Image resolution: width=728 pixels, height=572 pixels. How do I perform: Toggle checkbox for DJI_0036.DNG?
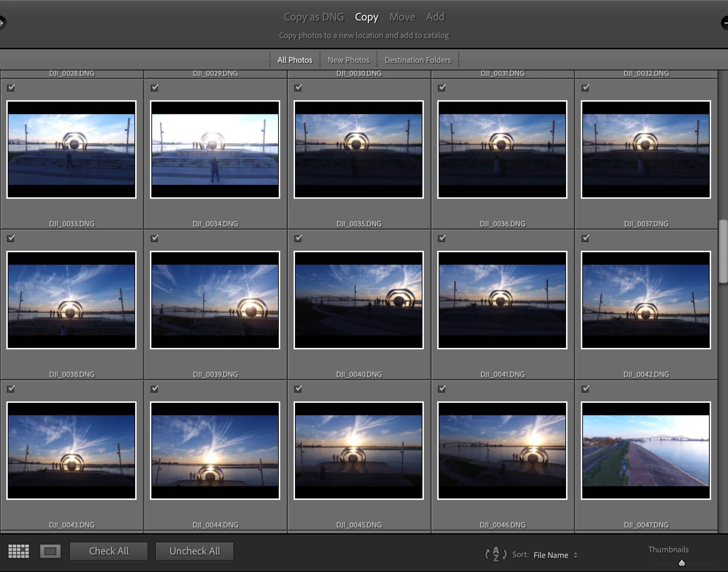coord(442,88)
